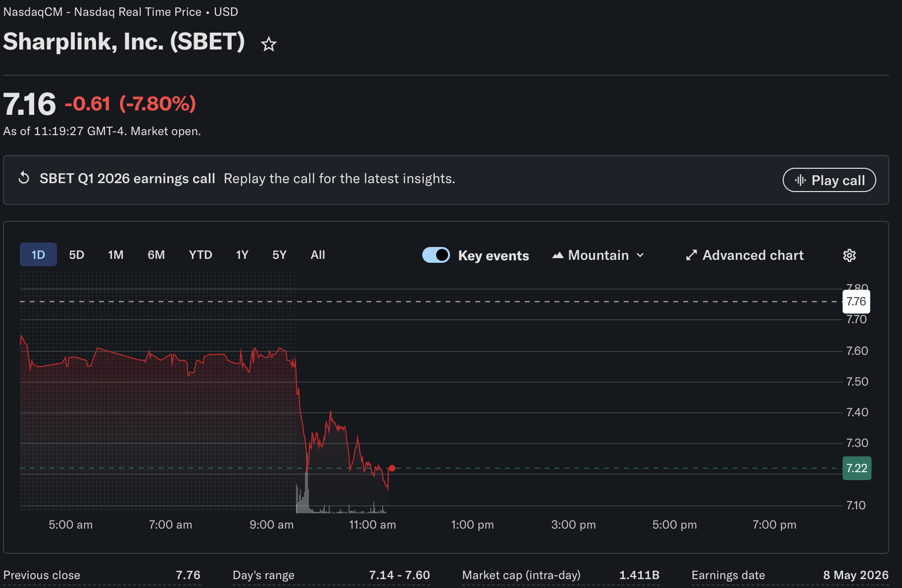Select the All time range tab
This screenshot has width=902, height=588.
tap(318, 255)
